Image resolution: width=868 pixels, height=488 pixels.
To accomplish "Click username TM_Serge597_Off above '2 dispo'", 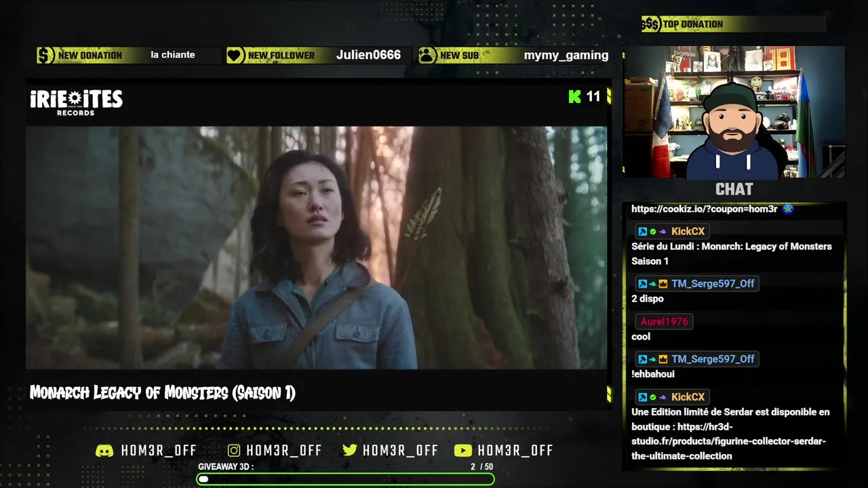I will point(713,284).
